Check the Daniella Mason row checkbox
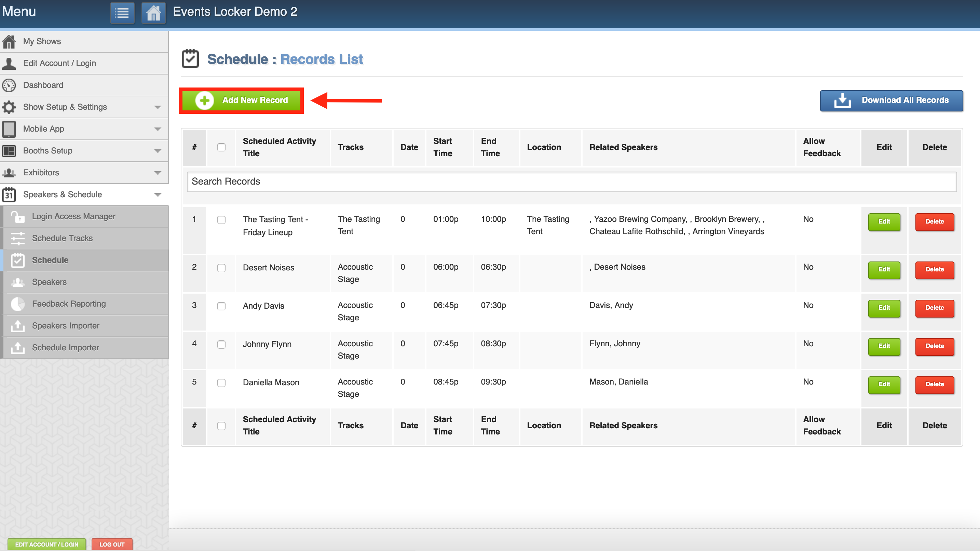 coord(221,383)
